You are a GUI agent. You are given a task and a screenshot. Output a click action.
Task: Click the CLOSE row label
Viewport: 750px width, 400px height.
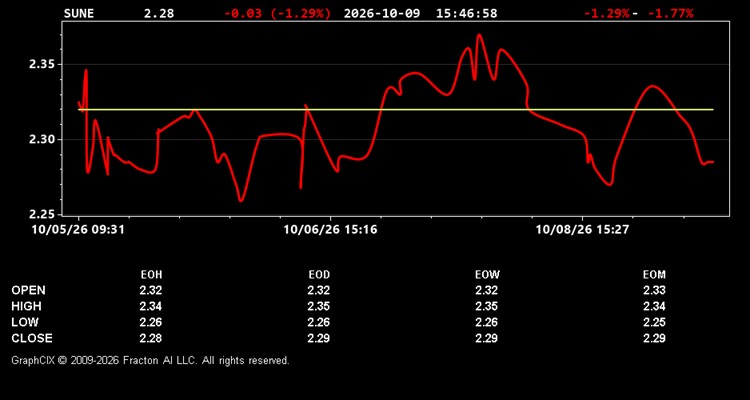[32, 338]
